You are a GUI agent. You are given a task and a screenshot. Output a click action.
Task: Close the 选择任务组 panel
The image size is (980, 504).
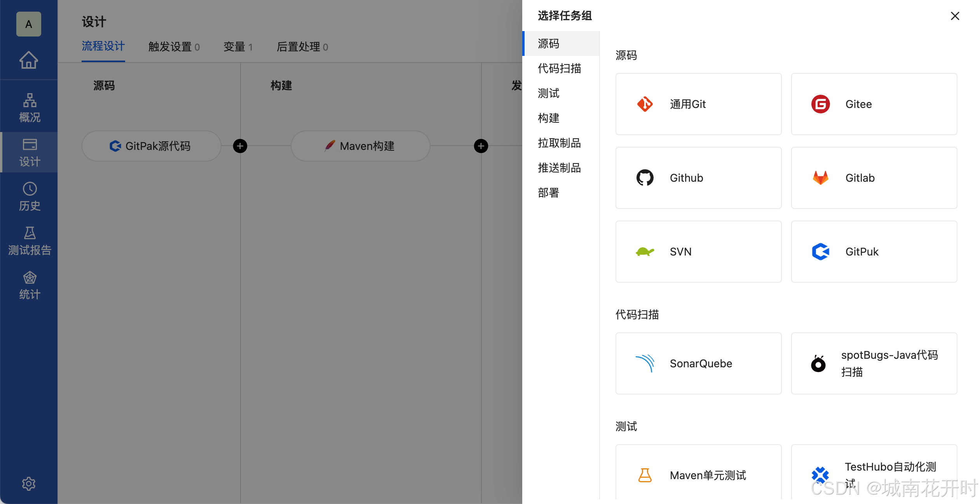coord(955,16)
